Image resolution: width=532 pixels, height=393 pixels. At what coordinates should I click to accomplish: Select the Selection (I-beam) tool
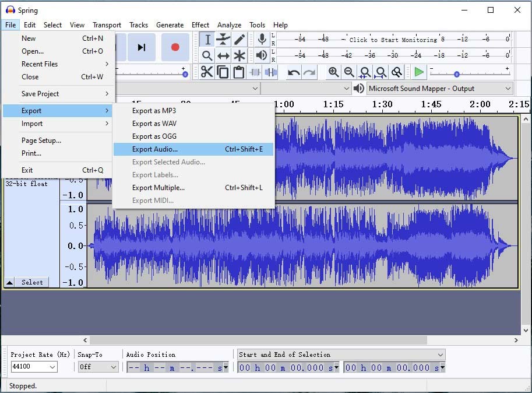click(207, 40)
